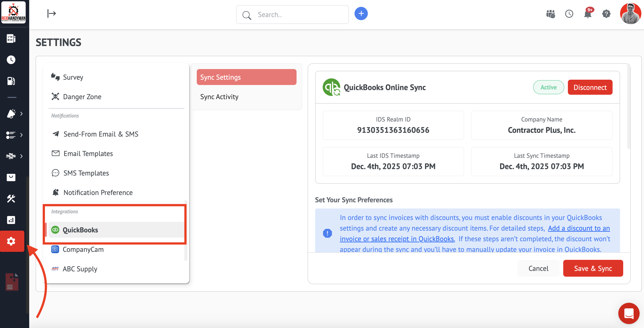Viewport: 644px width, 328px height.
Task: Click Save & Sync button
Action: (x=593, y=268)
